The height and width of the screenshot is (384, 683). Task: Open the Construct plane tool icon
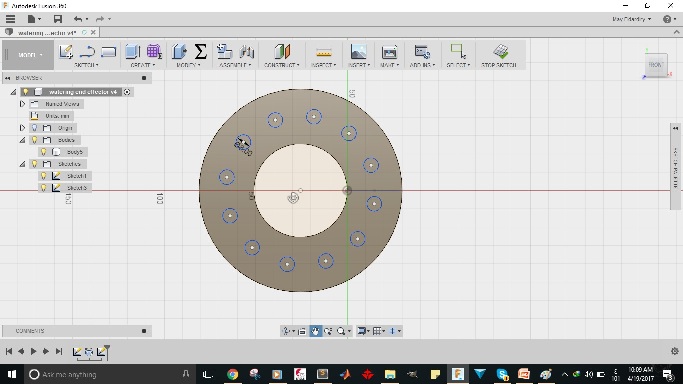click(282, 51)
